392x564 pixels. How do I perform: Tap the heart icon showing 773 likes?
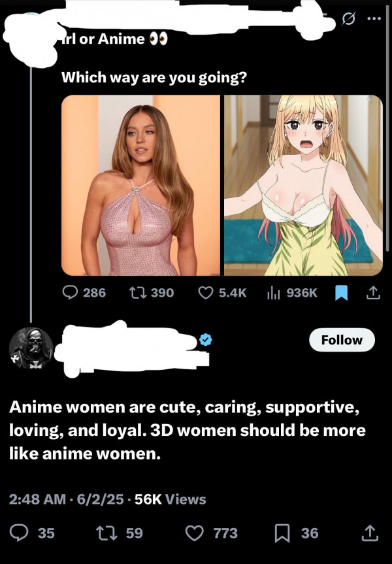195,533
